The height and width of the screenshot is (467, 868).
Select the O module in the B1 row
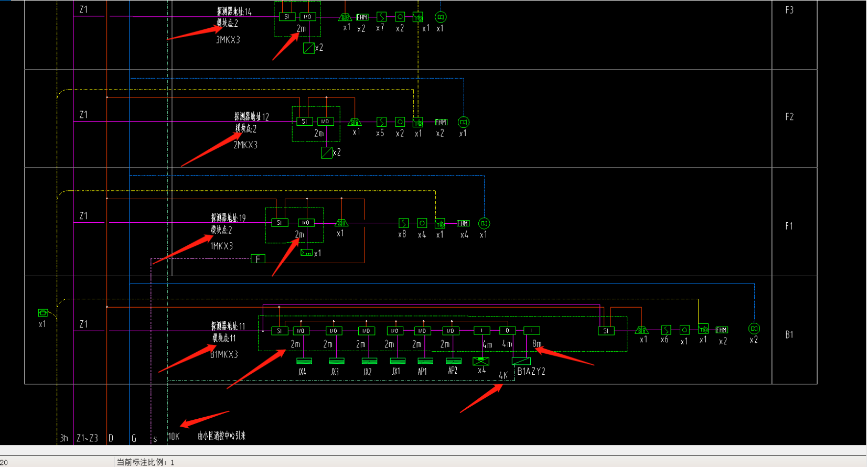507,331
